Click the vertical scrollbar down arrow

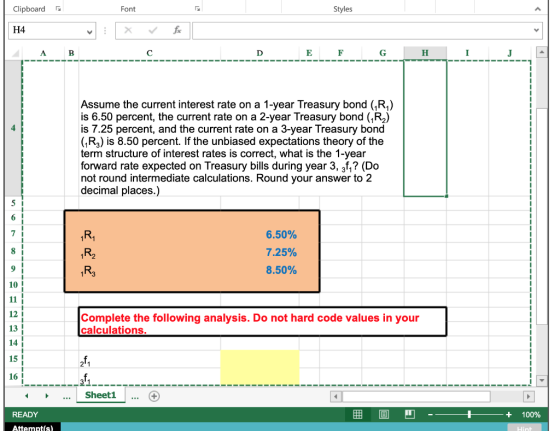542,380
